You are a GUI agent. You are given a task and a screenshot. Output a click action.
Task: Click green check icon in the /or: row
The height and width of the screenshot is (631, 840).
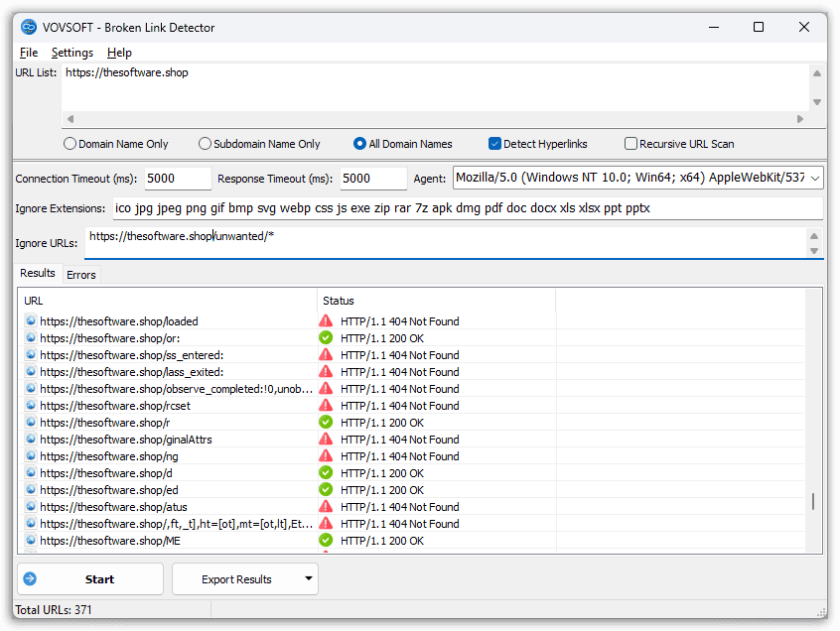pyautogui.click(x=326, y=337)
